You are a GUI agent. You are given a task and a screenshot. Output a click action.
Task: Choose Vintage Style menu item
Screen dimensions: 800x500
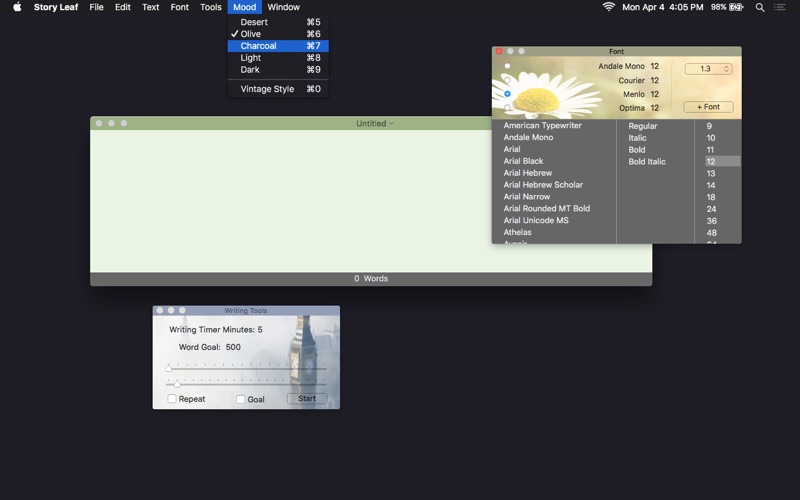point(278,89)
